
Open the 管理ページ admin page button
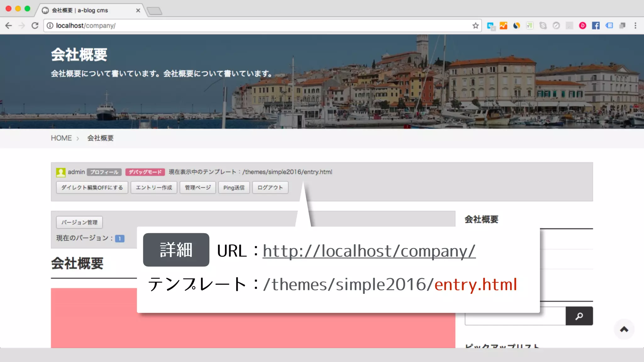(x=198, y=188)
